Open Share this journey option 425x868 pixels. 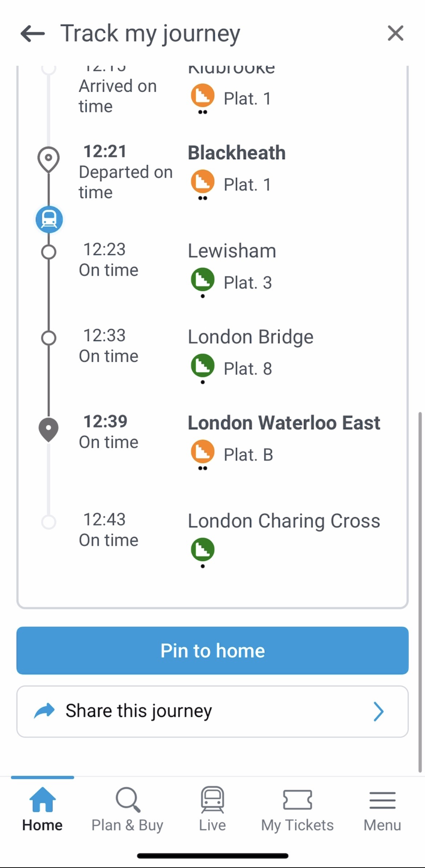pyautogui.click(x=212, y=711)
